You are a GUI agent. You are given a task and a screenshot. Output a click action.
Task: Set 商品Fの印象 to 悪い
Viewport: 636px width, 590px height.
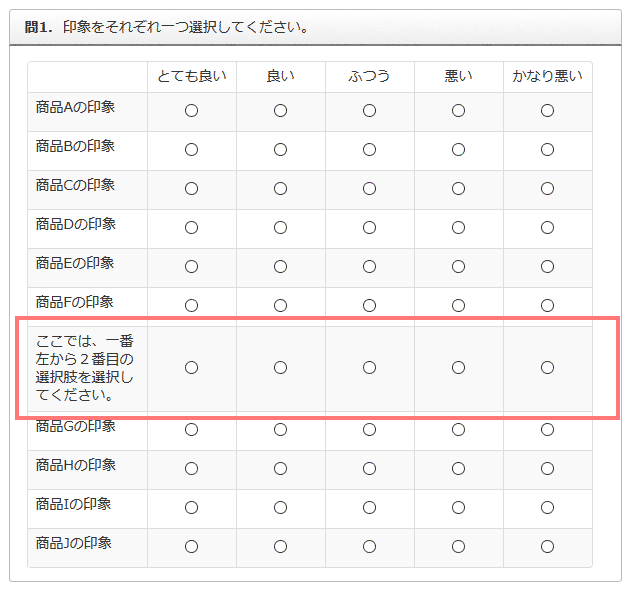coord(458,305)
